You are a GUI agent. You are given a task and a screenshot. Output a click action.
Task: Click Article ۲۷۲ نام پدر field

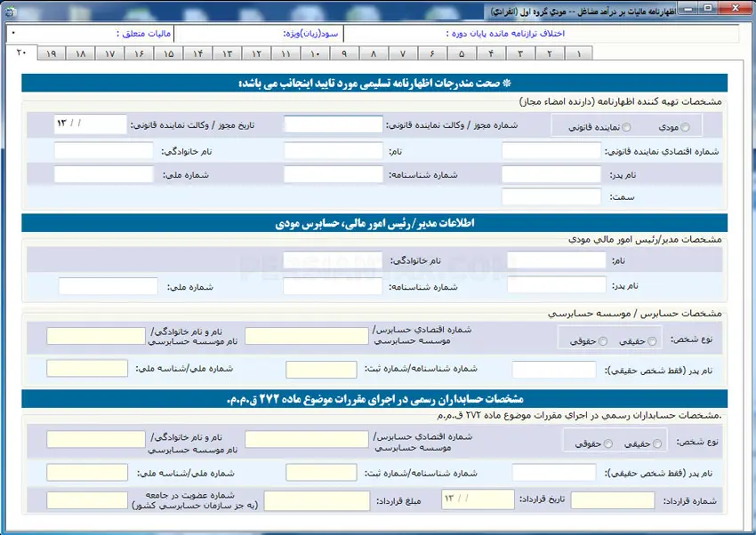click(x=554, y=473)
